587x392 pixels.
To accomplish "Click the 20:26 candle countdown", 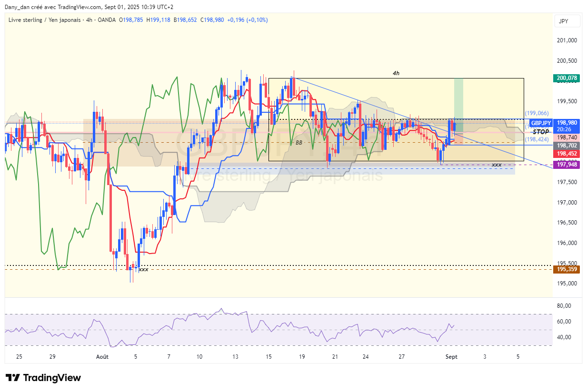I will click(x=564, y=129).
